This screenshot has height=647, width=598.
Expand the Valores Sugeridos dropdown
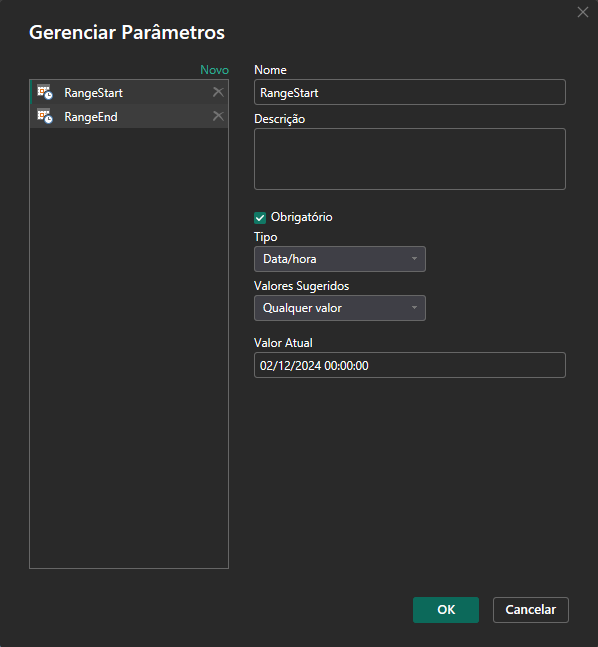(340, 308)
